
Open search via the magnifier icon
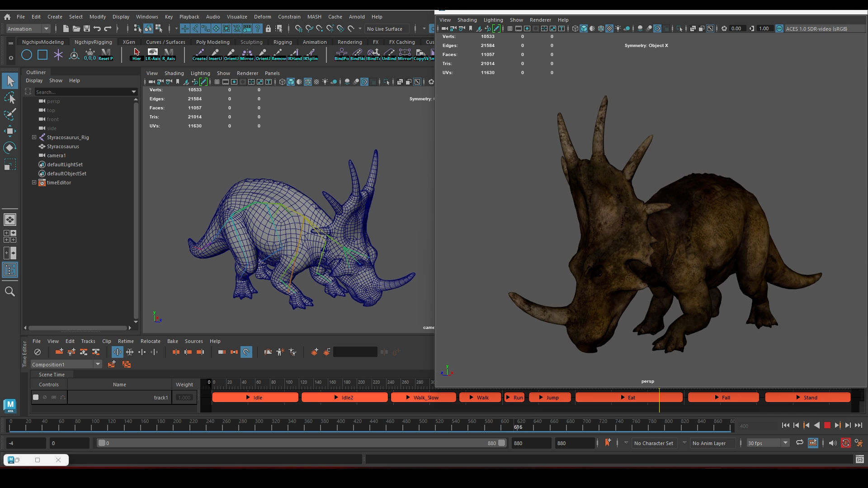10,292
